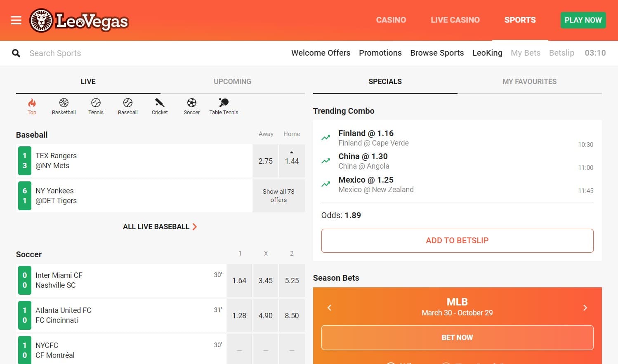Select the Tennis sport icon
The image size is (618, 364).
(96, 107)
